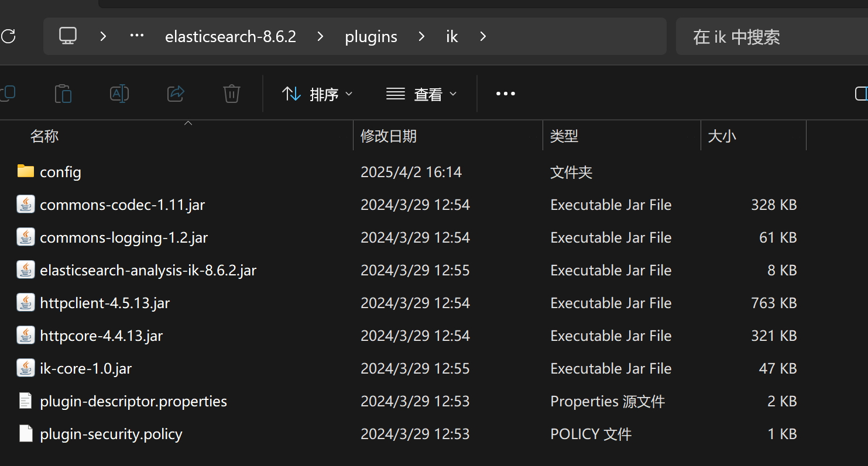Select httpclient-4.5.13.jar file name
868x466 pixels.
pyautogui.click(x=105, y=303)
